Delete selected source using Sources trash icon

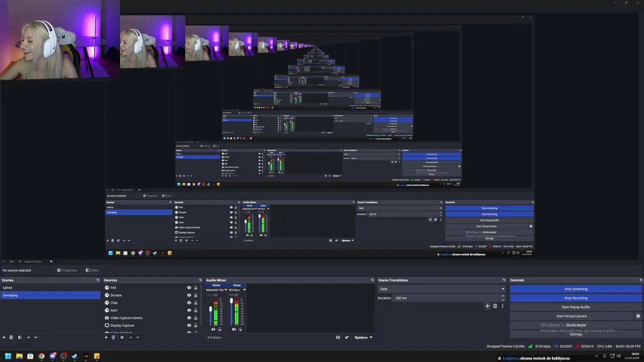114,337
